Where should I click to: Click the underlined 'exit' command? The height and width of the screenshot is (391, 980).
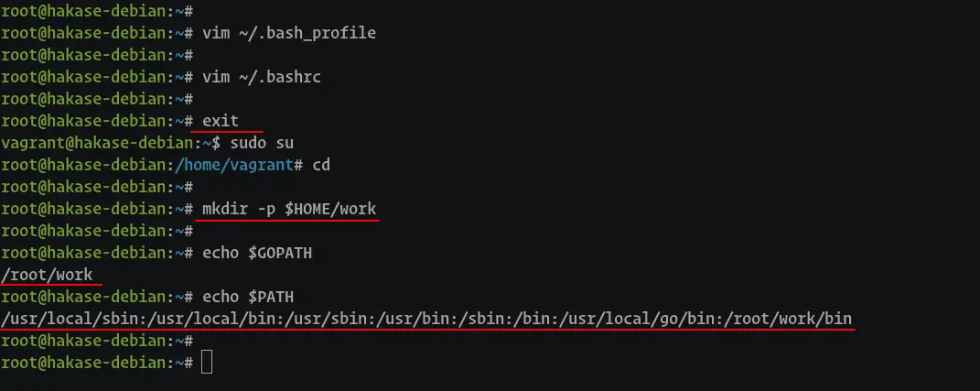coord(221,120)
